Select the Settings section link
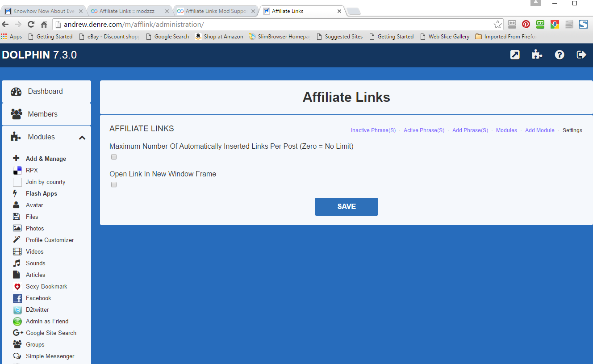The image size is (593, 364). 572,130
